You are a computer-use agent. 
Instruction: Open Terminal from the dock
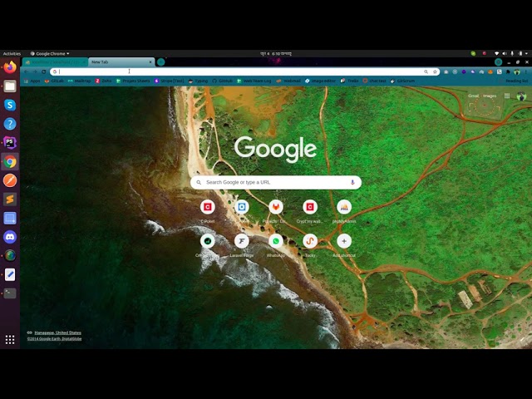click(x=10, y=293)
